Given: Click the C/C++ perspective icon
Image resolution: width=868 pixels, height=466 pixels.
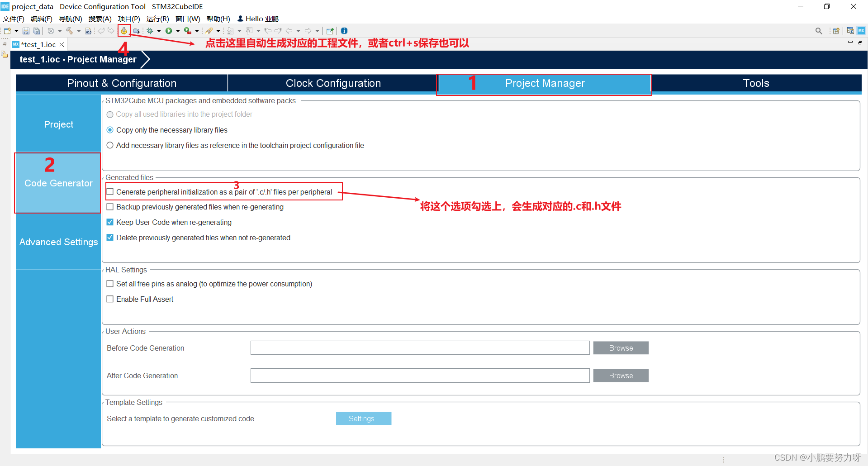Looking at the screenshot, I should (850, 31).
